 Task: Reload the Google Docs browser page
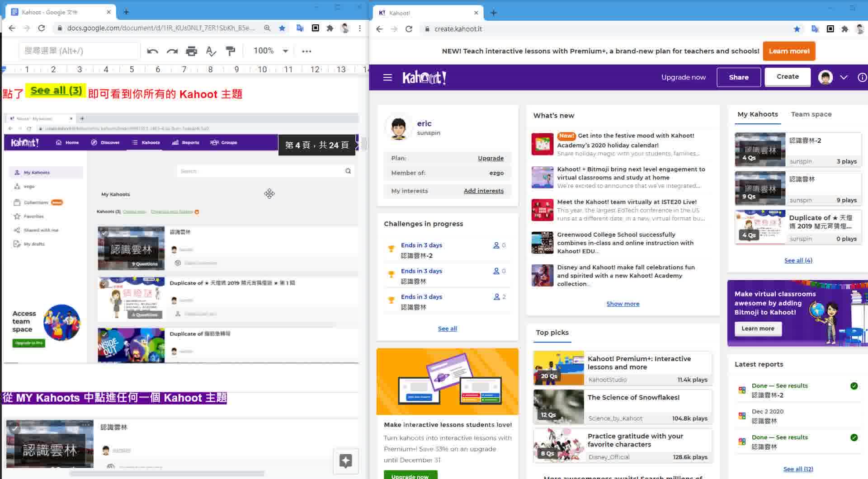(42, 28)
